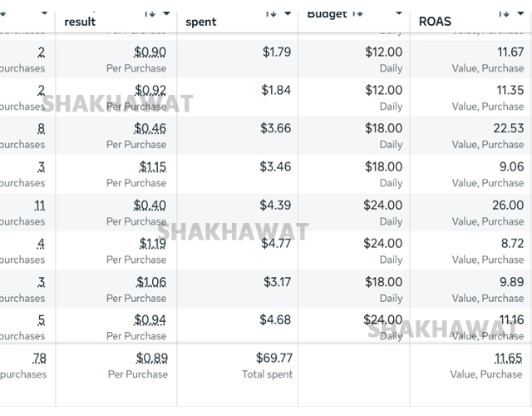Viewport: 532px width, 416px height.
Task: Open the spent column dropdown arrow
Action: [x=288, y=13]
